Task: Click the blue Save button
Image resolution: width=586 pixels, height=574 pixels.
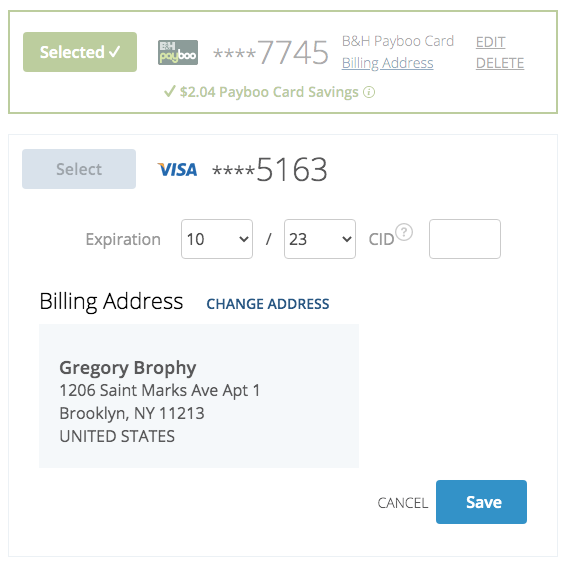Action: point(481,502)
